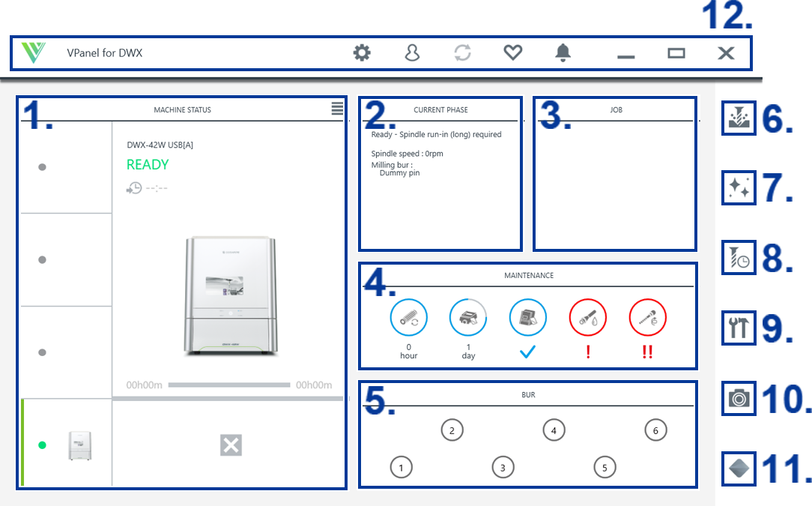Screen dimensions: 812x506
Task: Click the '0 hour' maintenance label
Action: click(408, 351)
